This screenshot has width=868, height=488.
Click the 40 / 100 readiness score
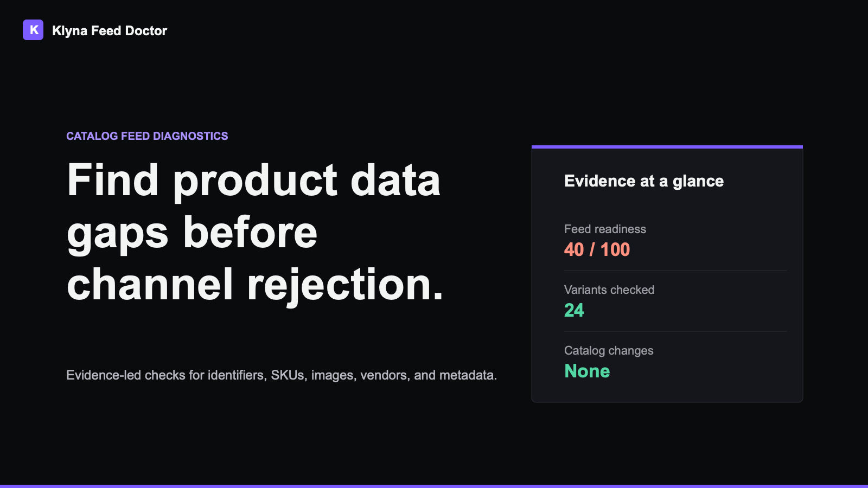pyautogui.click(x=597, y=249)
